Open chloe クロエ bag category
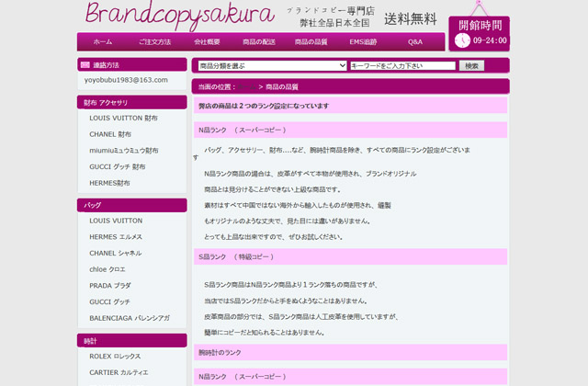 tap(107, 269)
